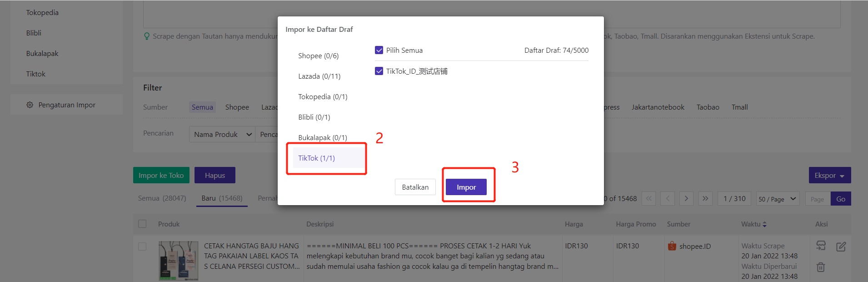Click the Deskripsi column header
The width and height of the screenshot is (868, 282).
pos(320,224)
